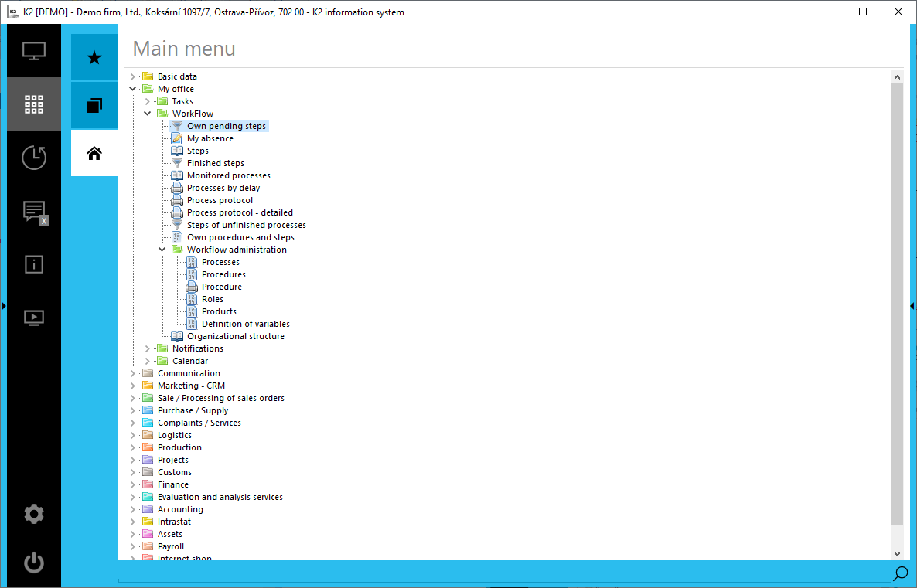The width and height of the screenshot is (917, 588).
Task: Select Evaluation and analysis services
Action: coord(220,497)
